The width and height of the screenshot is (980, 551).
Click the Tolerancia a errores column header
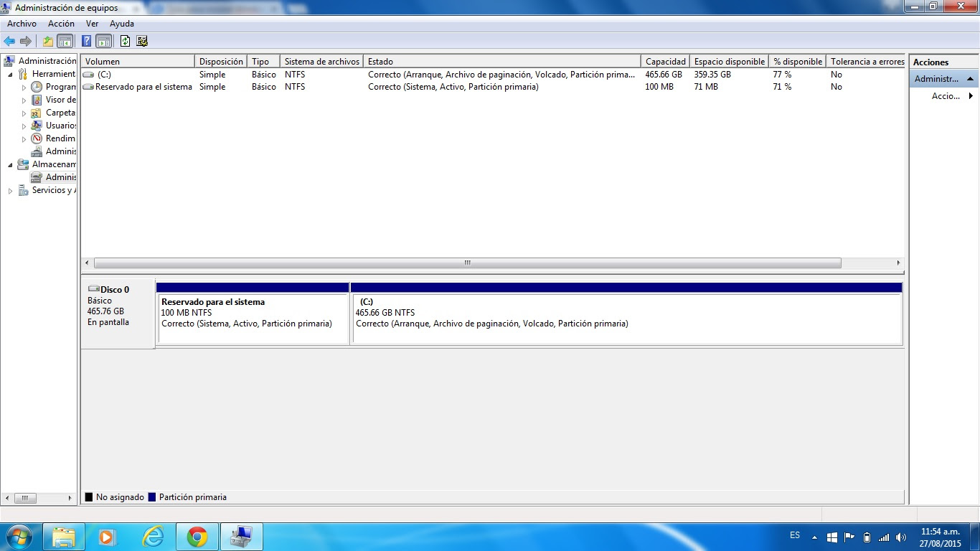pos(866,62)
